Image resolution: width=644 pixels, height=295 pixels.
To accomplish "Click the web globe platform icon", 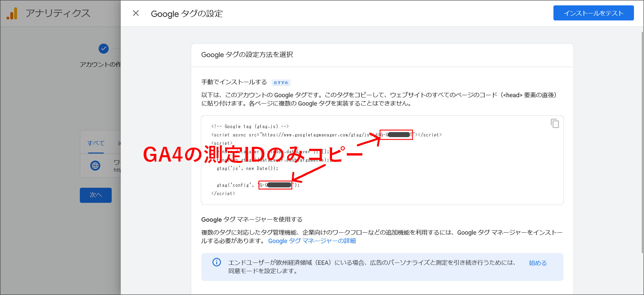I will pyautogui.click(x=95, y=165).
